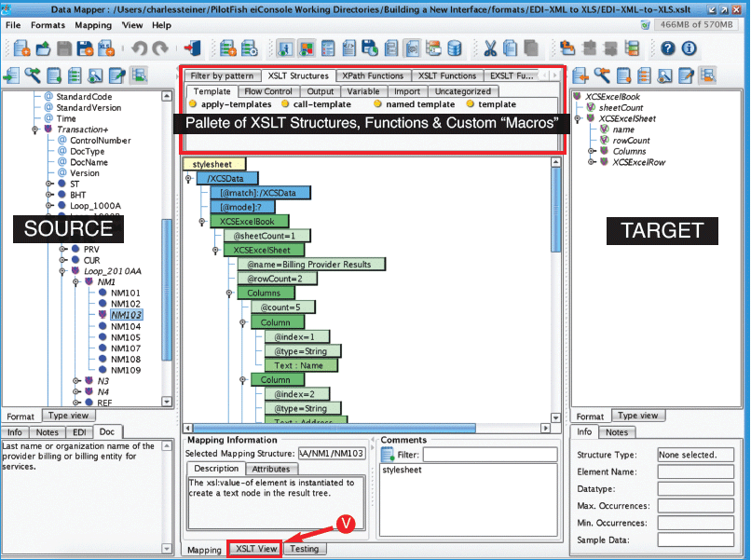Click the exit door icon in toolbar
Screen dimensions: 751x560
[192, 48]
